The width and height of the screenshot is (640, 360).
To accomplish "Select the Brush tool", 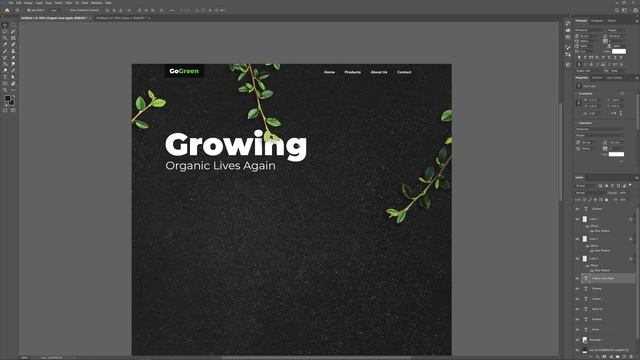I will [5, 51].
